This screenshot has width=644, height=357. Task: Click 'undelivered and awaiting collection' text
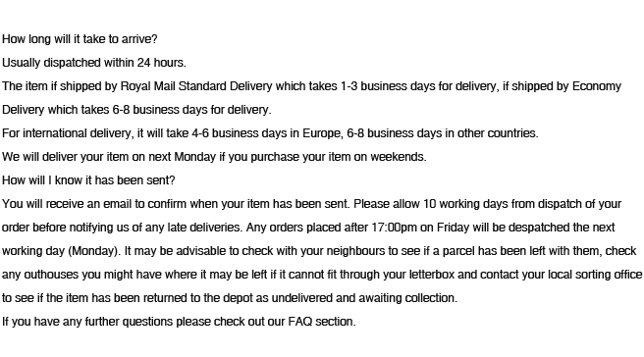(364, 298)
